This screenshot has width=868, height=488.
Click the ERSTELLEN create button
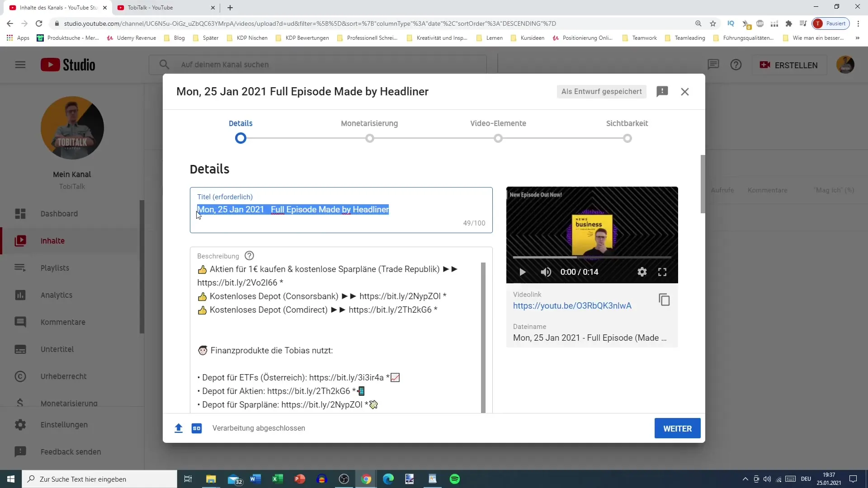(789, 65)
